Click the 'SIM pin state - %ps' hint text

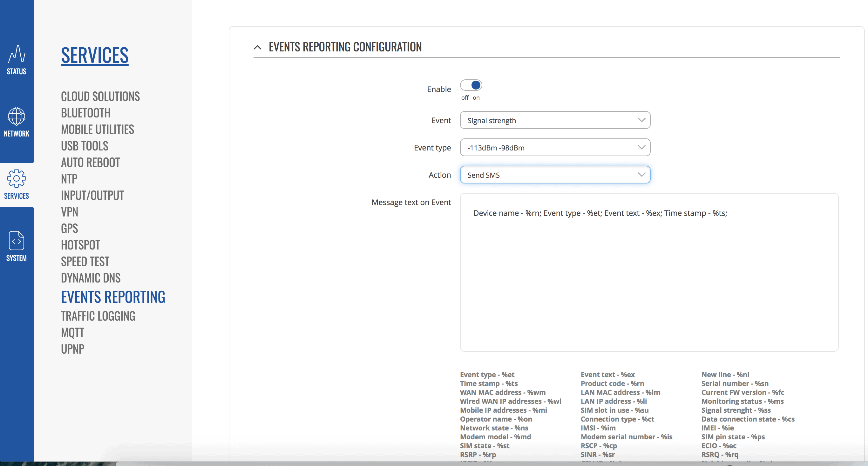point(733,437)
